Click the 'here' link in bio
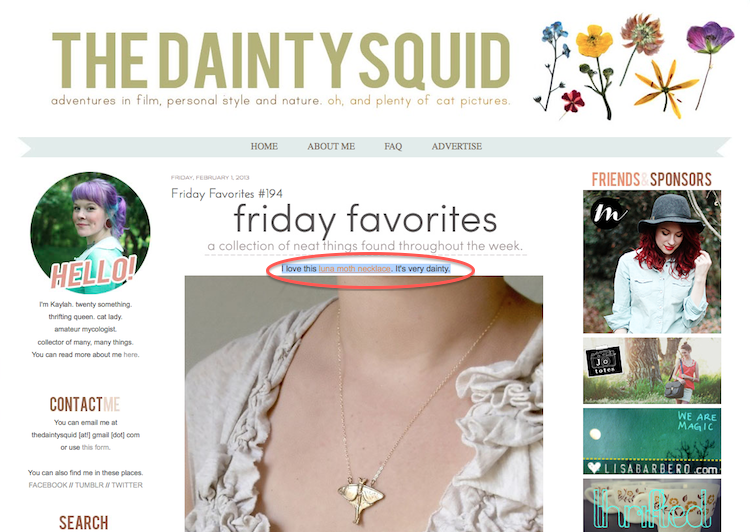The image size is (750, 532). 131,355
